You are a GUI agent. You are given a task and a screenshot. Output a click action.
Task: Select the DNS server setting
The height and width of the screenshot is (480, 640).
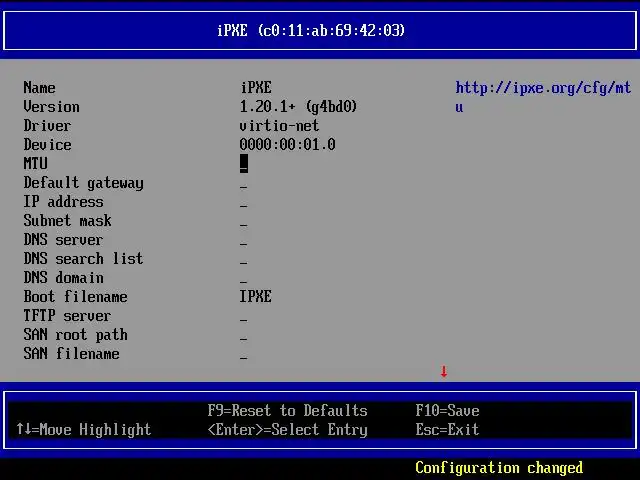63,240
